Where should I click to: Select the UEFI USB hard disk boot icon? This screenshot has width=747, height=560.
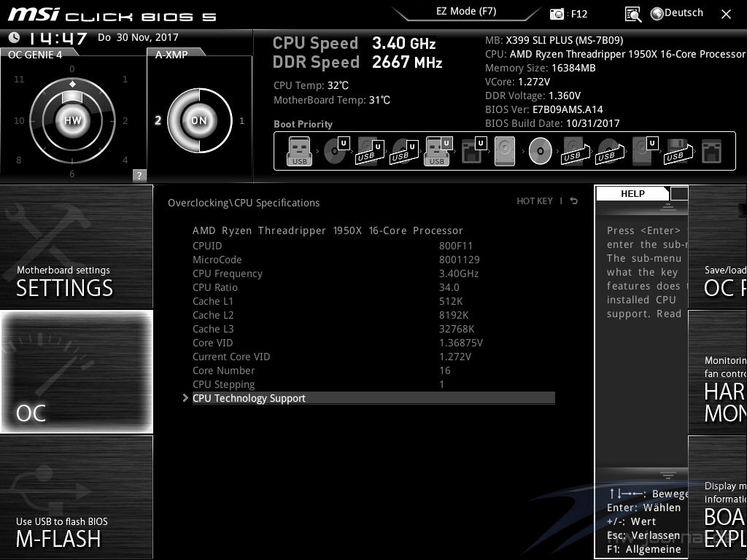371,151
